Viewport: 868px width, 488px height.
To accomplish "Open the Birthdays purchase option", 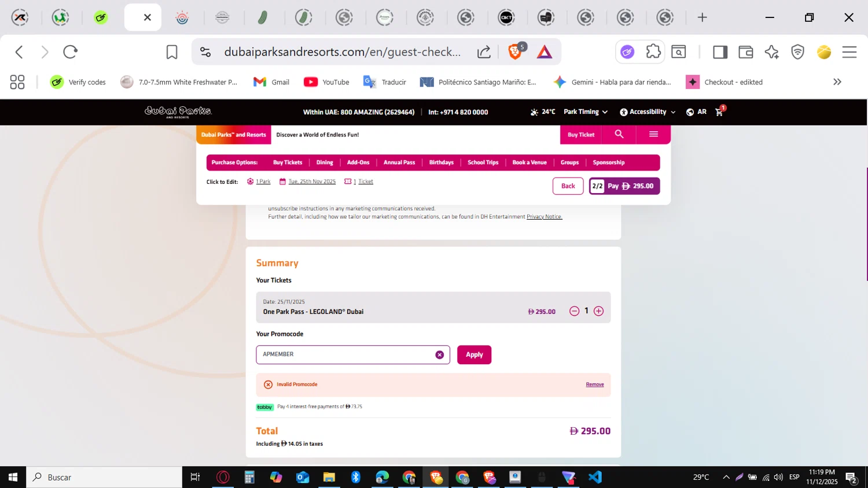I will tap(442, 162).
